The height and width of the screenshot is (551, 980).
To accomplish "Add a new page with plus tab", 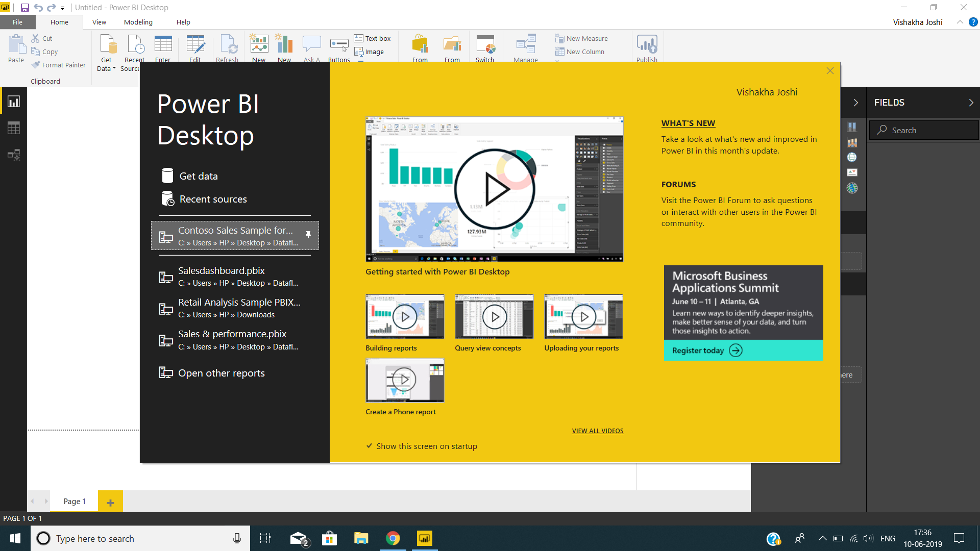I will pyautogui.click(x=110, y=503).
